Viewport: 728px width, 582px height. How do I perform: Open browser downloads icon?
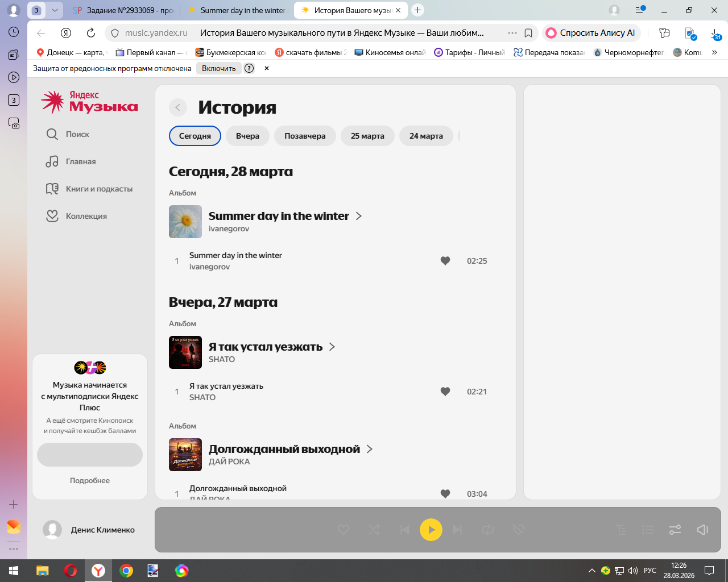click(715, 34)
